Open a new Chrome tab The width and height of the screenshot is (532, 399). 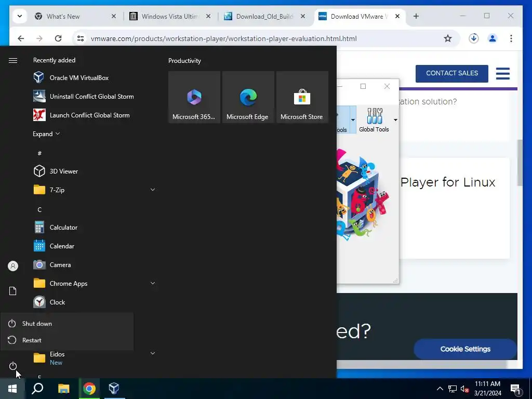point(416,16)
